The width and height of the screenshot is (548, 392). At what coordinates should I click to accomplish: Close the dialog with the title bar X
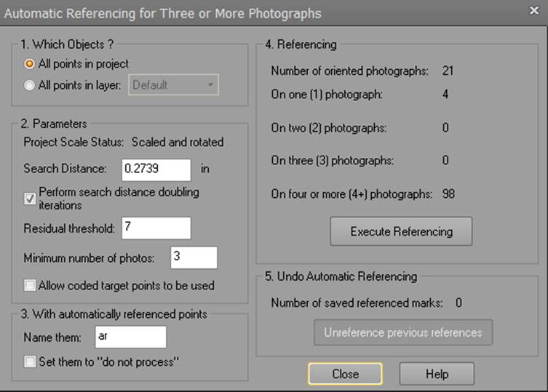(533, 12)
